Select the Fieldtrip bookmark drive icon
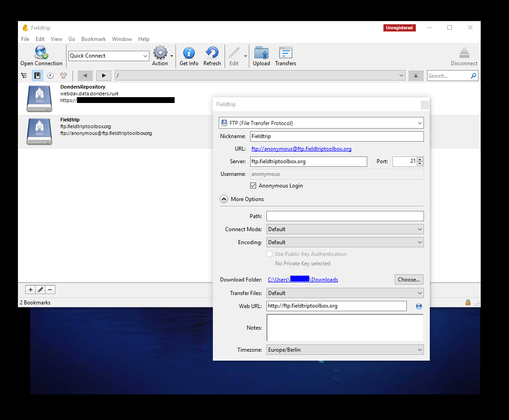Viewport: 509px width, 420px height. click(39, 131)
